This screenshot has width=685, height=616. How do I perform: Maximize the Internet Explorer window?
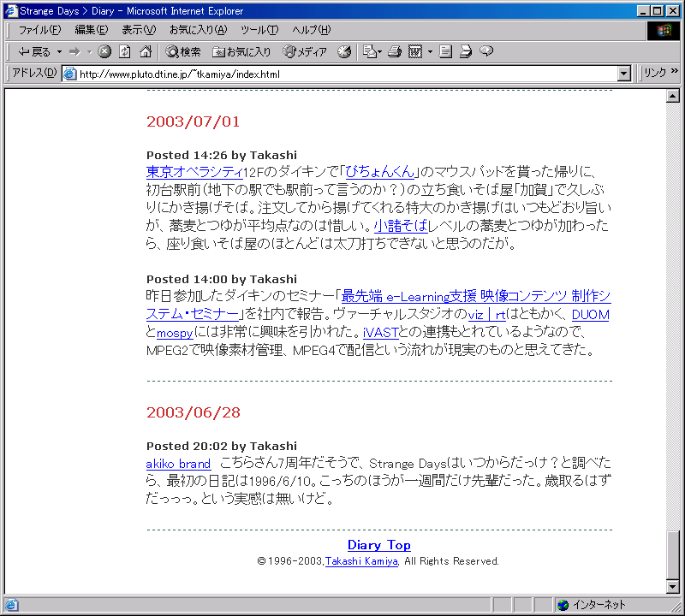click(x=657, y=11)
